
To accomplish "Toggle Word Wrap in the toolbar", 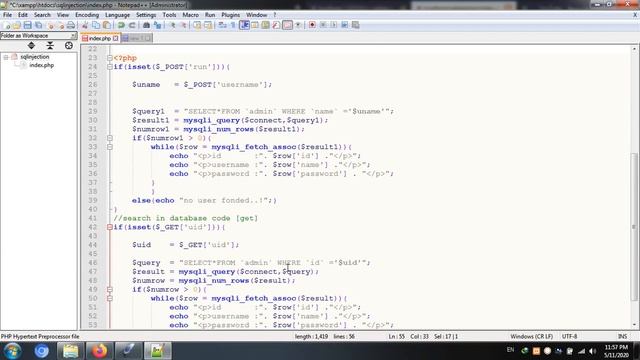I will [x=222, y=25].
